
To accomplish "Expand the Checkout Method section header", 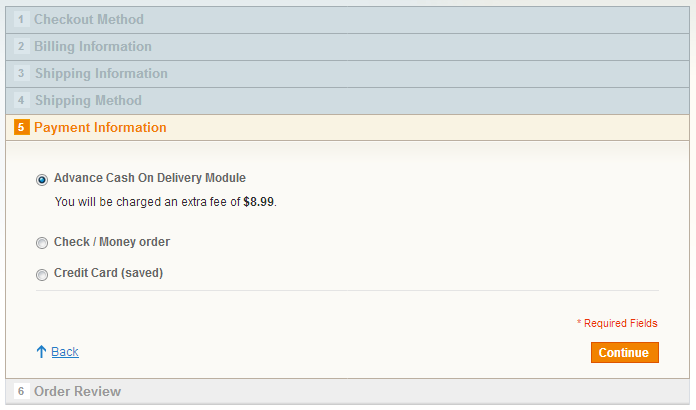I will tap(89, 20).
